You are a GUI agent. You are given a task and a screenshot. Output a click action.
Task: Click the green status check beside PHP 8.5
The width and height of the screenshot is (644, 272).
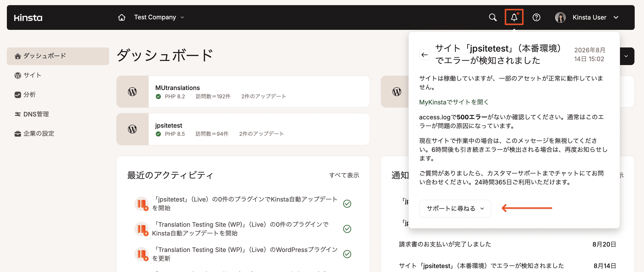(158, 134)
